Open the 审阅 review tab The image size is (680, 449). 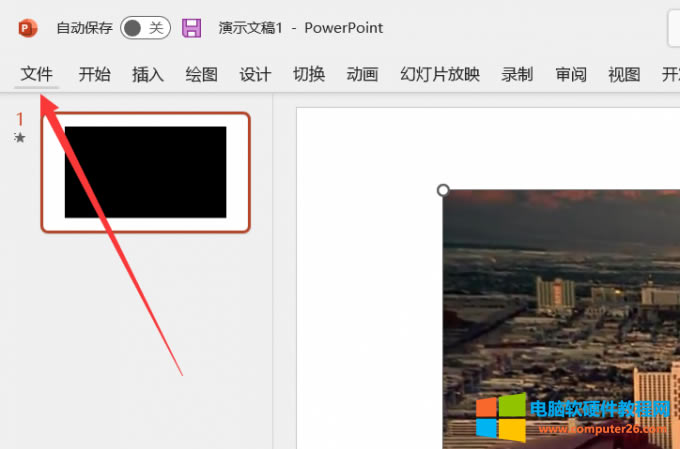point(571,74)
